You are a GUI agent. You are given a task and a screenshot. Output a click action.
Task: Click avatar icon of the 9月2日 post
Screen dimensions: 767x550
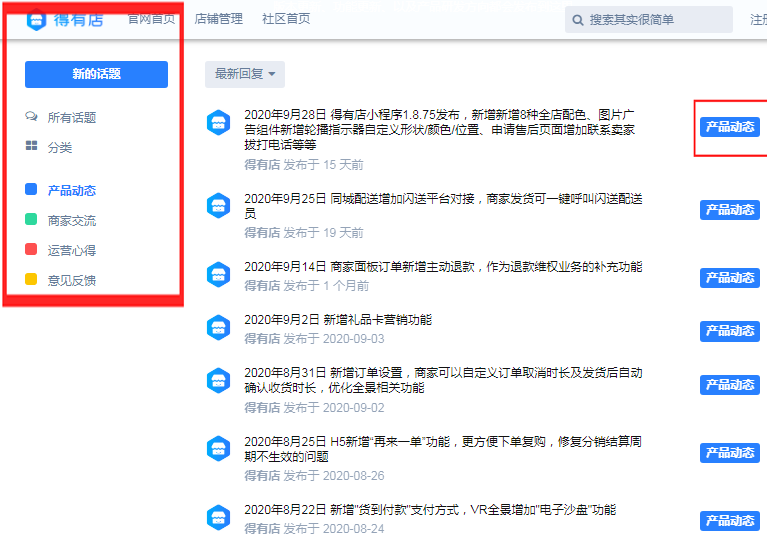click(219, 327)
